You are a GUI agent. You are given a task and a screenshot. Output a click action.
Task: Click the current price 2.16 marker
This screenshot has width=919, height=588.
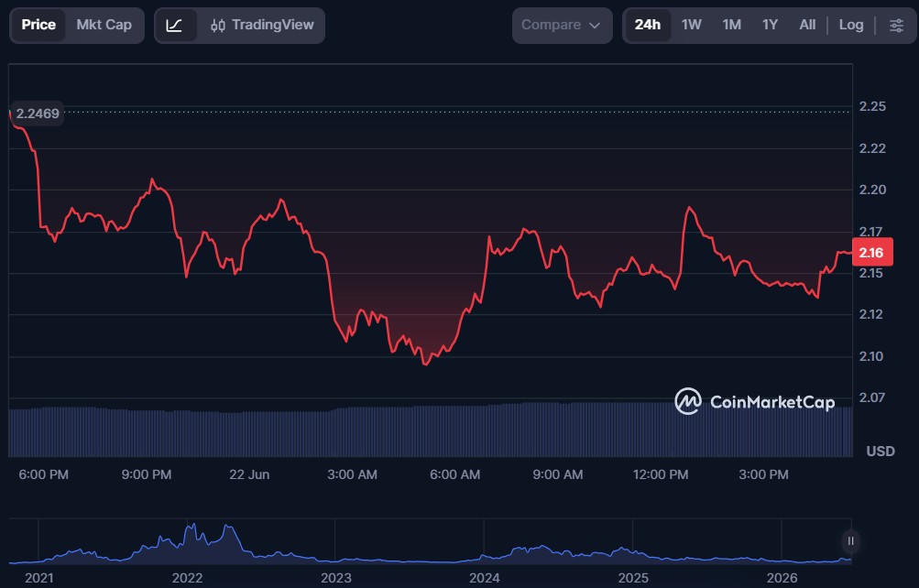pyautogui.click(x=871, y=253)
